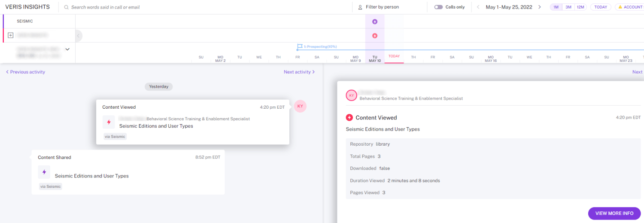Jump to TODAY in the timeline
This screenshot has width=644, height=223.
pyautogui.click(x=601, y=7)
